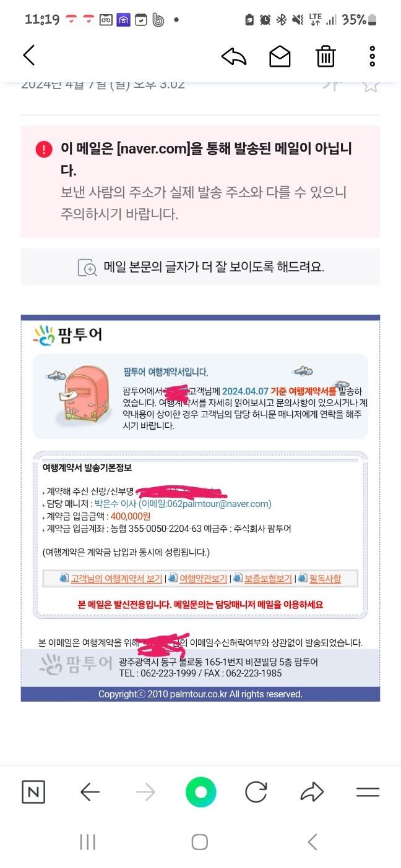Screen dimensions: 401x868
Task: Share page with share arrow icon
Action: [313, 792]
